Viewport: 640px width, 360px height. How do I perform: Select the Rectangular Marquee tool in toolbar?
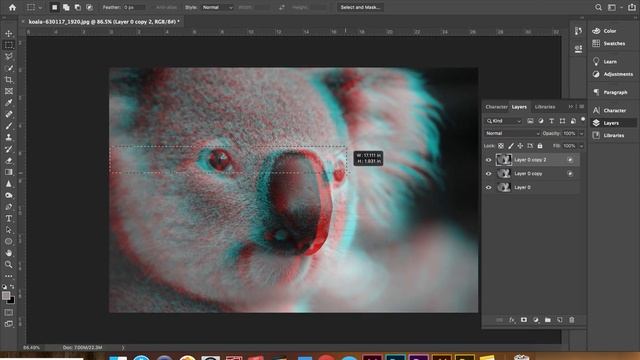click(x=9, y=45)
